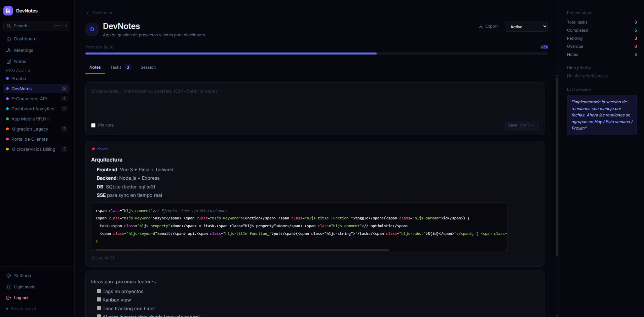Click the teal dot beside Dashboard Analytics

tap(7, 109)
